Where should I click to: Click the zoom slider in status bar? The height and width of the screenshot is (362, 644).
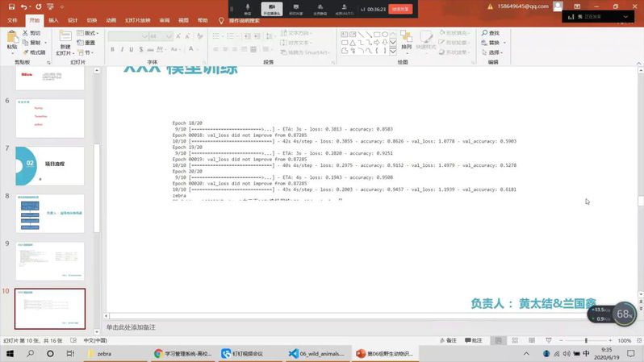coord(587,341)
